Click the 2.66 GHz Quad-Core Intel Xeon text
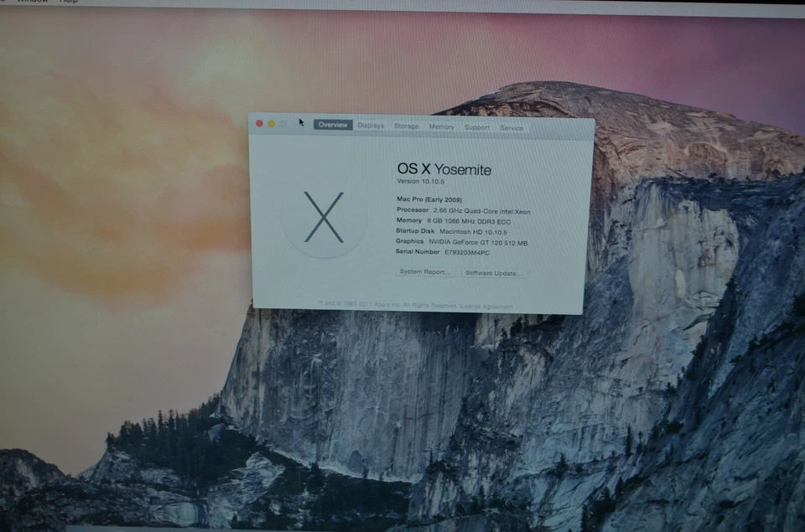This screenshot has height=532, width=805. (481, 211)
